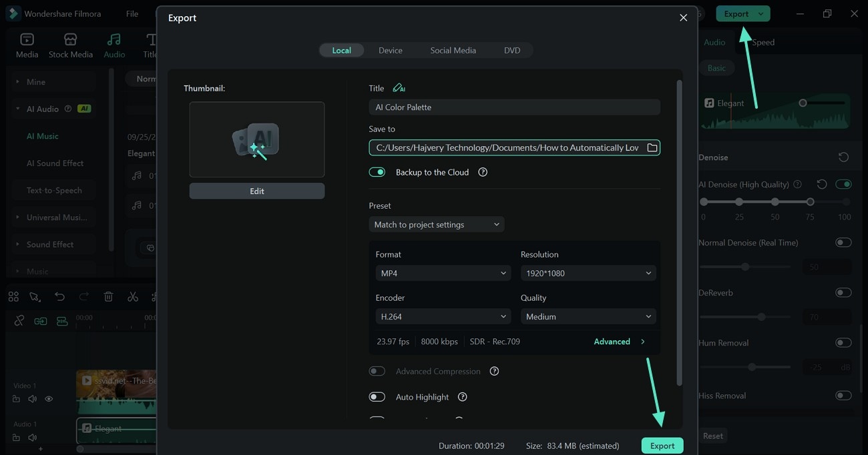Expand the Quality dropdown

click(x=588, y=317)
